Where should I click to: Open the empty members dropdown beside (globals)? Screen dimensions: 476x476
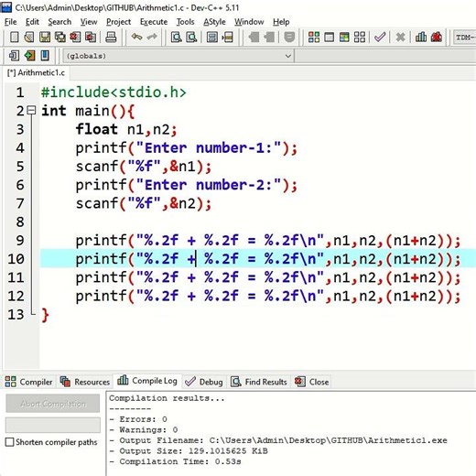pos(385,56)
